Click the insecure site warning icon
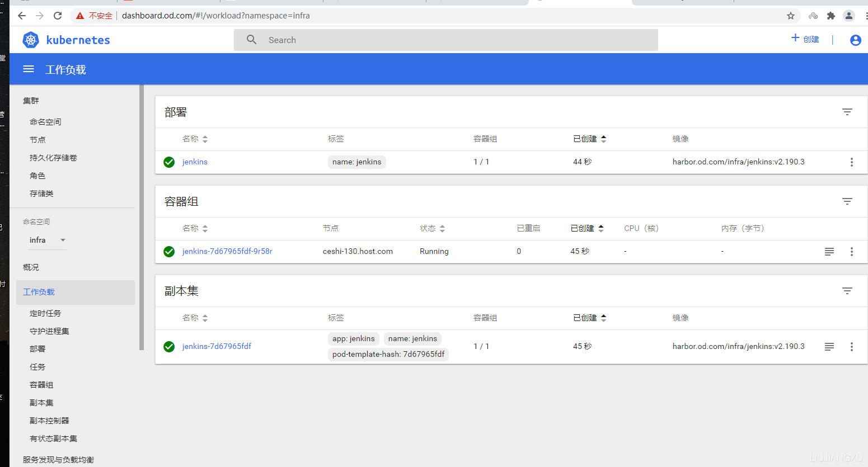 (x=80, y=16)
